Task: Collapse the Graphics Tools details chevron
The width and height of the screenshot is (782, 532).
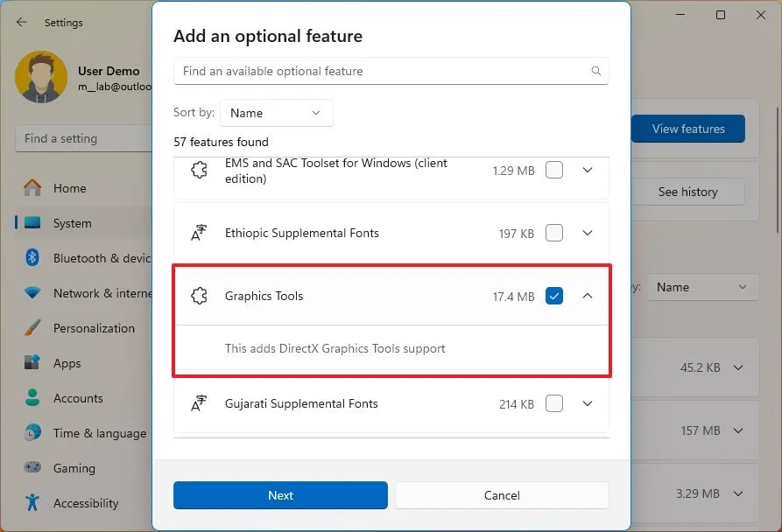Action: (x=588, y=296)
